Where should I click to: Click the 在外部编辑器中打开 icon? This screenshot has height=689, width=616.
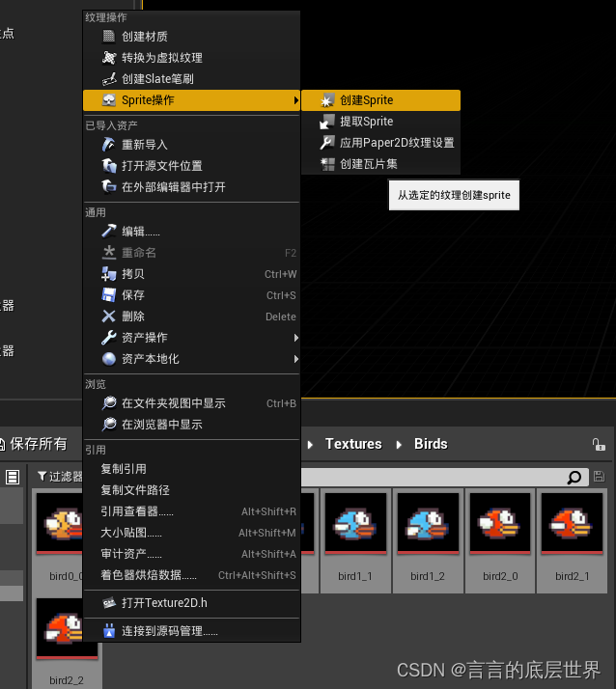click(108, 187)
